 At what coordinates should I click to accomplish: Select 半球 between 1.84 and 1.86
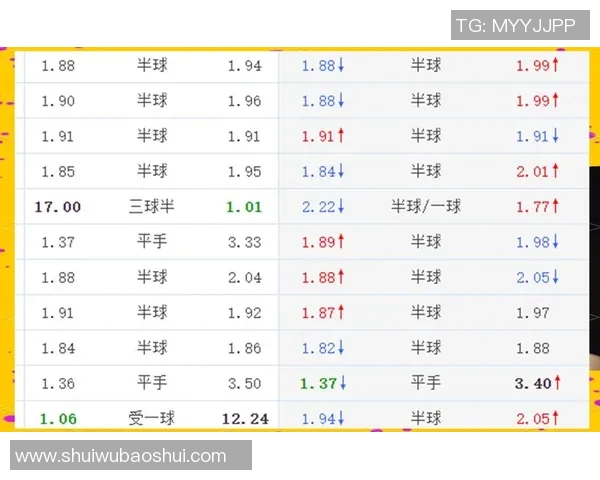[x=152, y=348]
